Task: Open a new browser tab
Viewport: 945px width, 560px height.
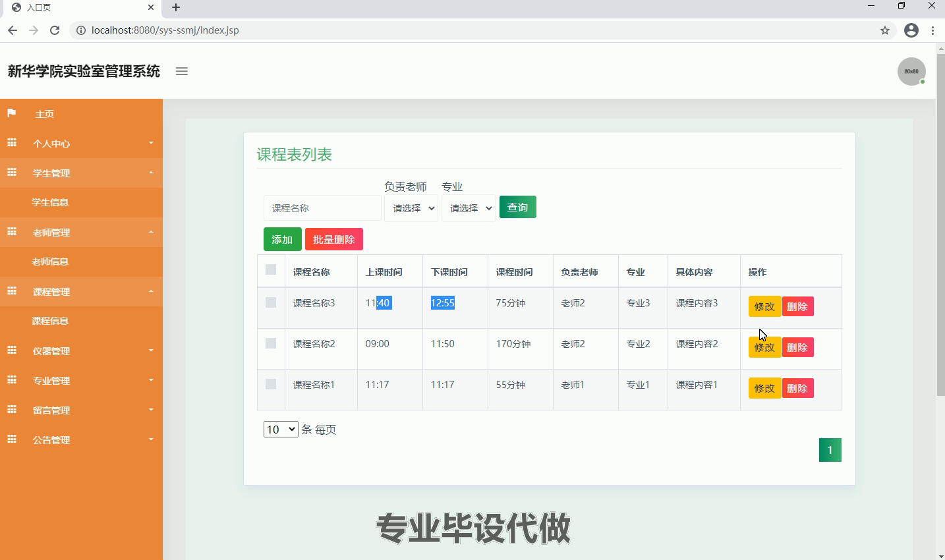Action: (176, 8)
